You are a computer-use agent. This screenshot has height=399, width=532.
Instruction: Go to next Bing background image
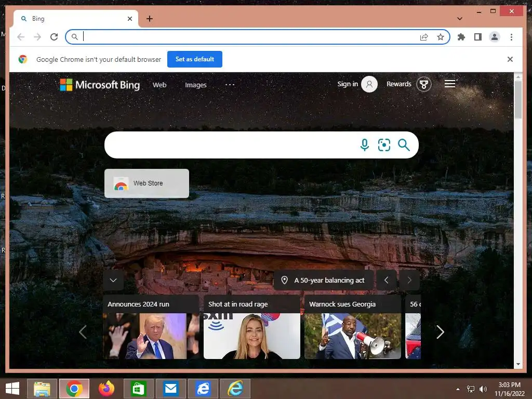click(409, 280)
